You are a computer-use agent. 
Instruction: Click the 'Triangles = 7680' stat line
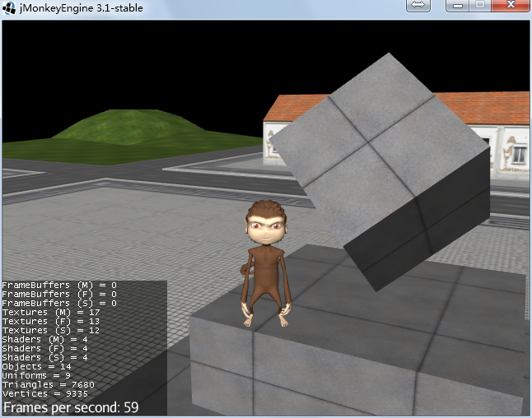pos(49,384)
